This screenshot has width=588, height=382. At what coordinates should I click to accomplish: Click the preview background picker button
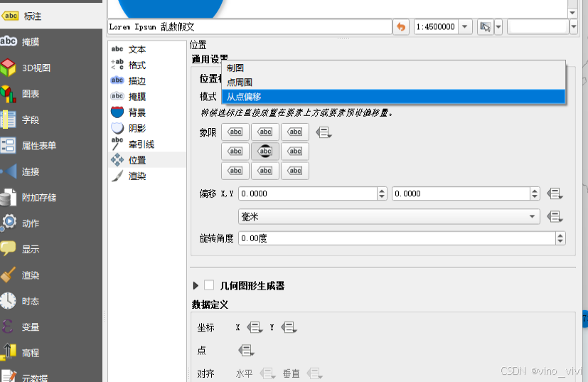(485, 27)
